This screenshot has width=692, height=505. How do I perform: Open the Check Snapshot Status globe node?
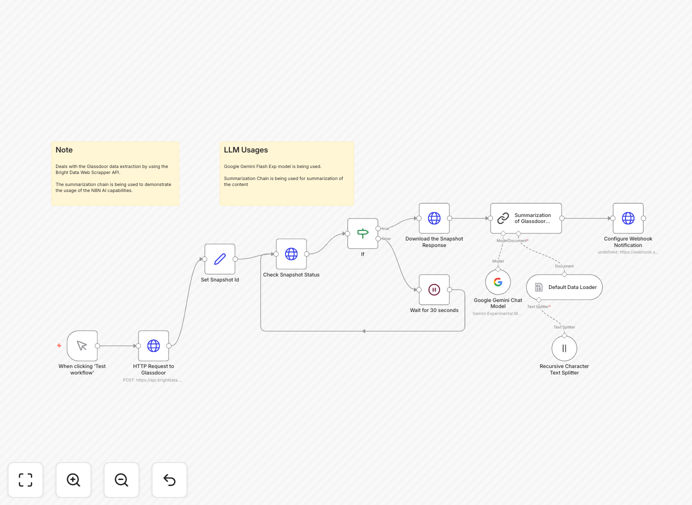tap(291, 254)
